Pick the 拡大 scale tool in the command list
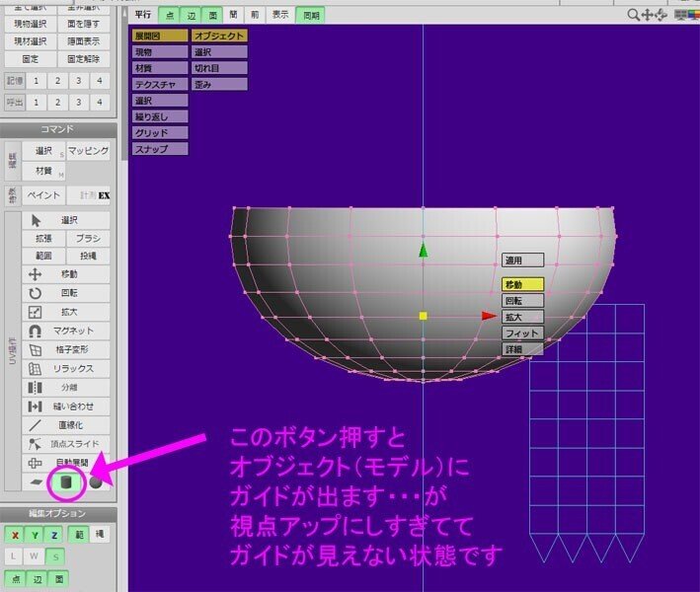The height and width of the screenshot is (592, 700). (65, 312)
